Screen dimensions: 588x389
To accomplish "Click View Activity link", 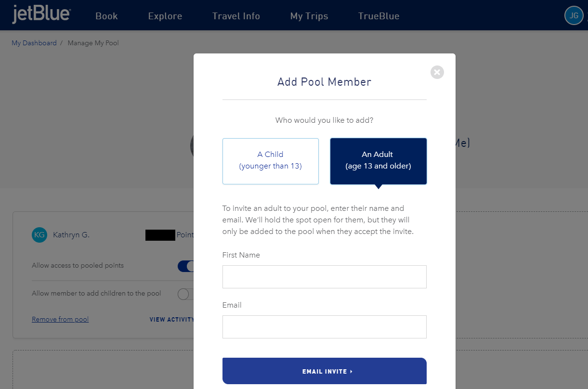I will 172,319.
